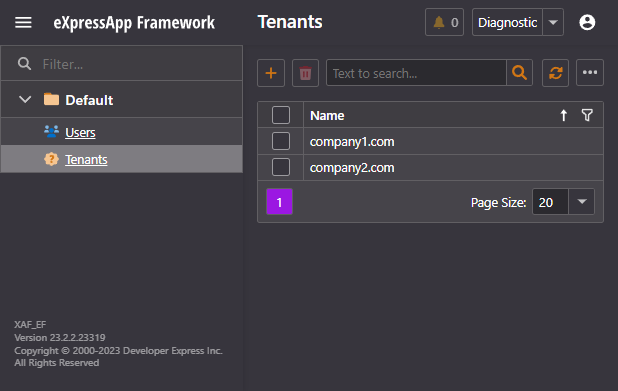Toggle the hamburger navigation menu
This screenshot has width=618, height=391.
(23, 22)
